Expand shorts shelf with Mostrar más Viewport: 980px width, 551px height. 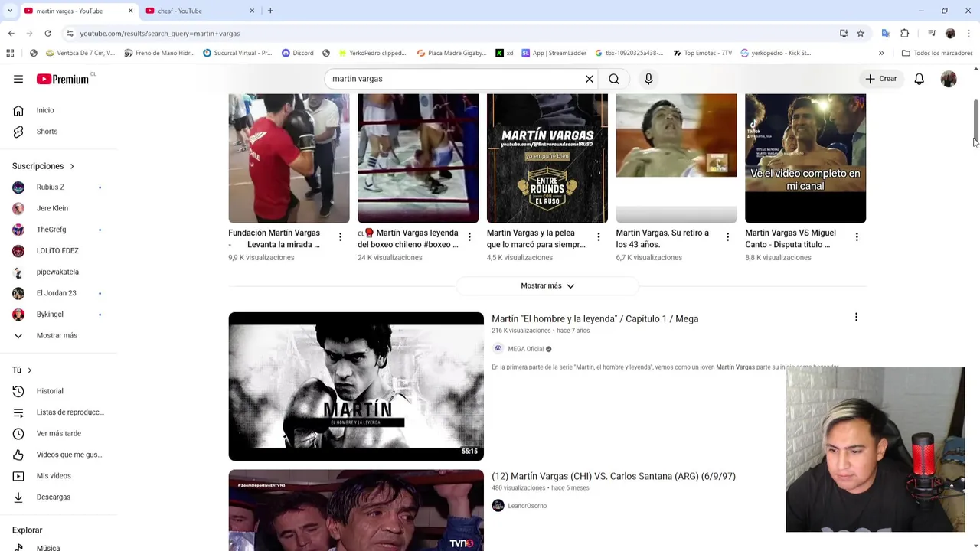(547, 285)
